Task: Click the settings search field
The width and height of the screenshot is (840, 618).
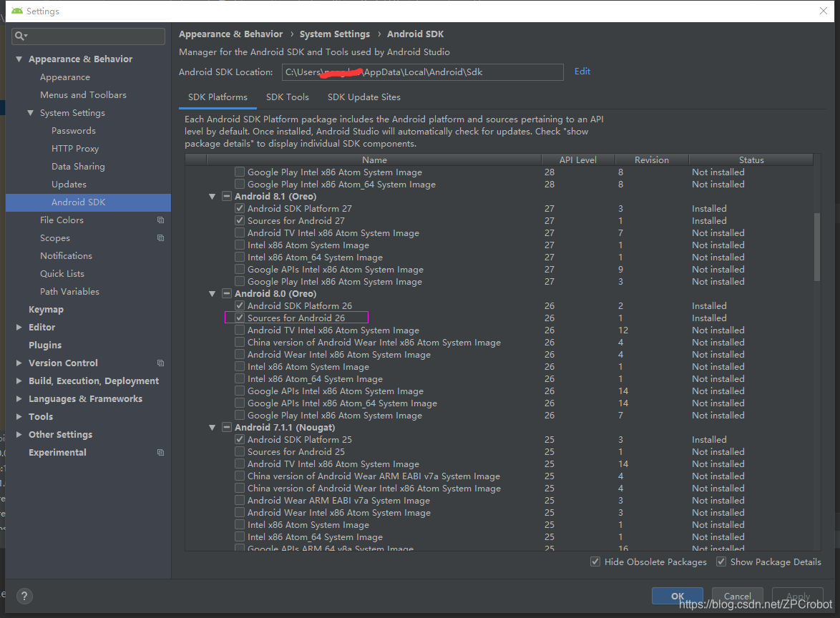Action: [89, 36]
